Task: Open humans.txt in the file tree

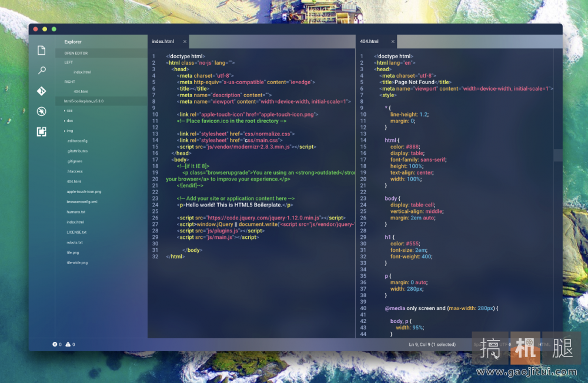Action: pos(76,212)
